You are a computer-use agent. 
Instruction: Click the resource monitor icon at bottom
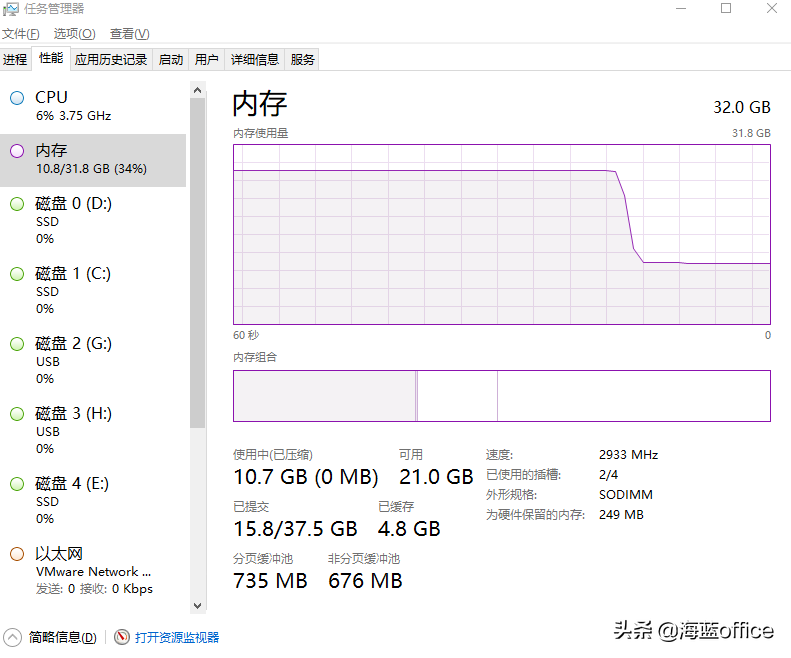tap(122, 637)
